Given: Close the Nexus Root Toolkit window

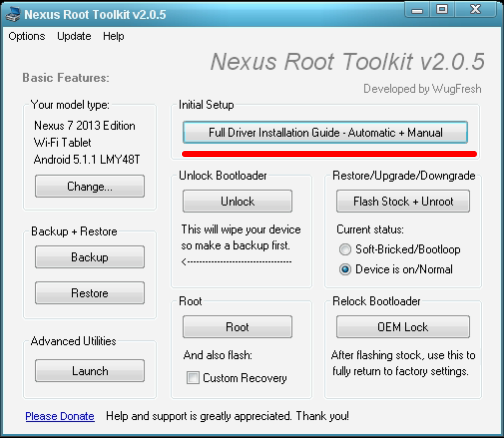Looking at the screenshot, I should pos(476,10).
